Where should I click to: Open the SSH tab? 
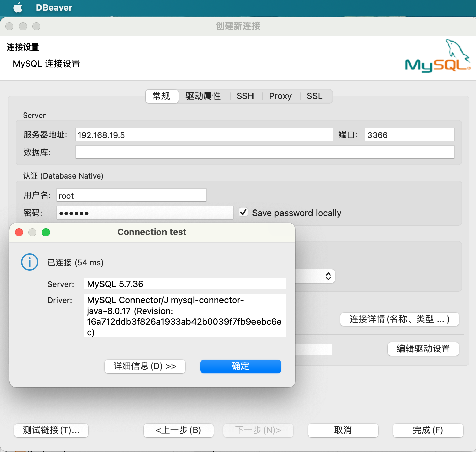(245, 96)
